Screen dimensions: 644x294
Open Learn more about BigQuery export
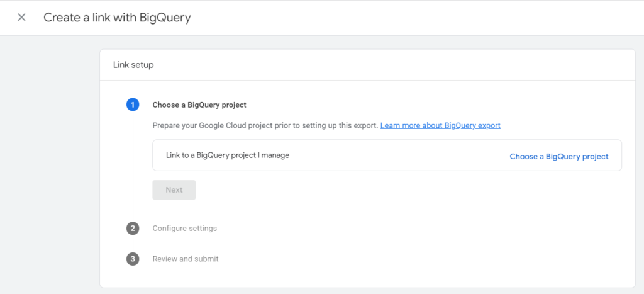440,125
